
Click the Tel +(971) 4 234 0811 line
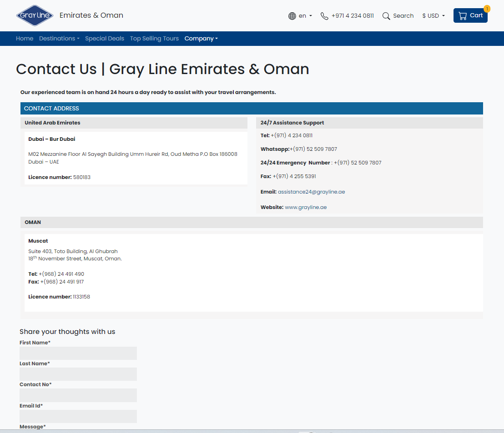pos(286,135)
